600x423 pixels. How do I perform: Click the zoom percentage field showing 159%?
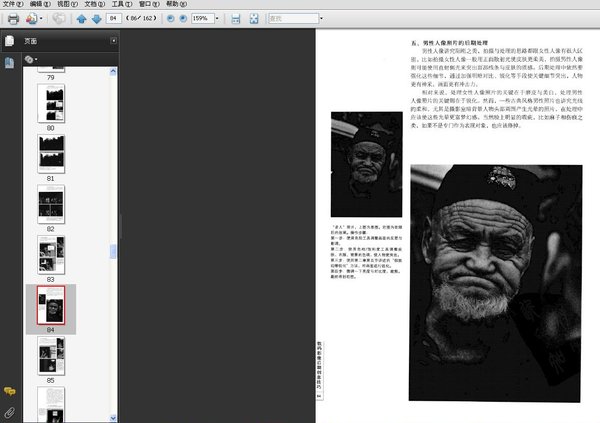point(202,18)
